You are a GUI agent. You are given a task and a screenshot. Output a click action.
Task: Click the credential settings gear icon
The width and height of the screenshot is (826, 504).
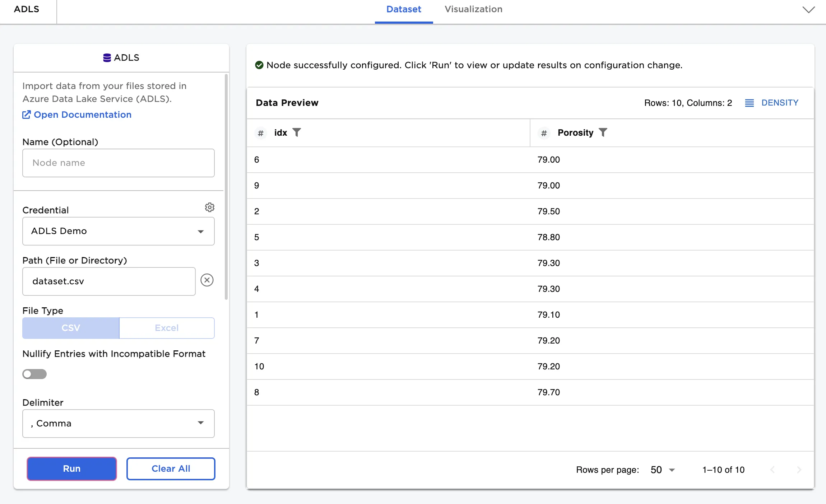click(210, 207)
